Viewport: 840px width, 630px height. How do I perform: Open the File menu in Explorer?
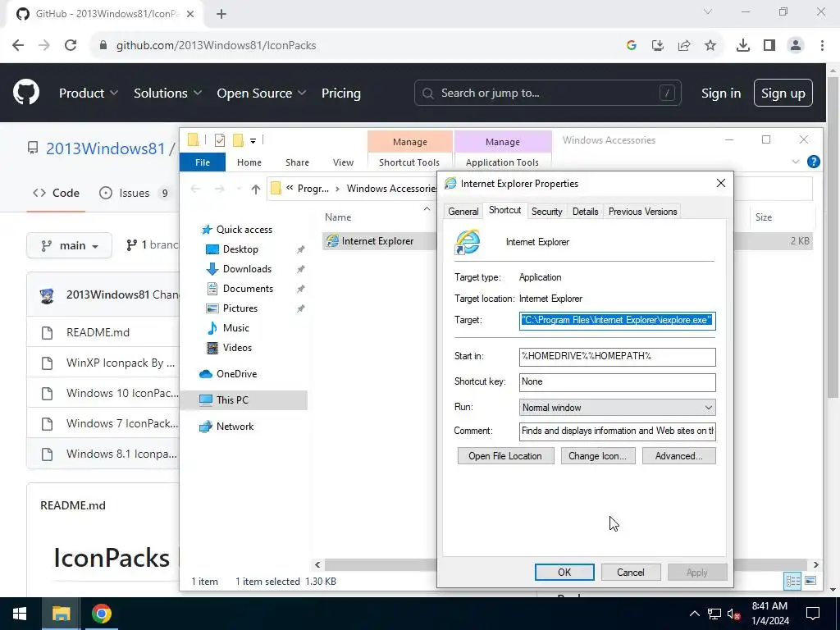(203, 162)
